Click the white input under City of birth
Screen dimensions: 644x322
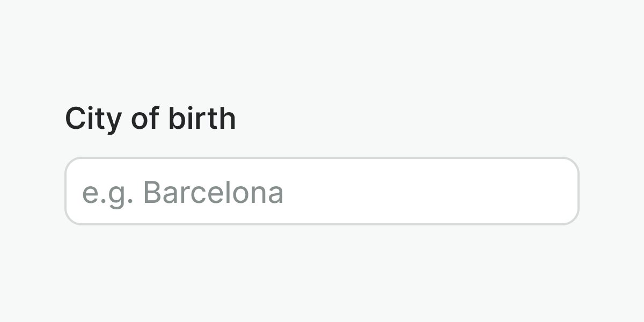point(322,191)
